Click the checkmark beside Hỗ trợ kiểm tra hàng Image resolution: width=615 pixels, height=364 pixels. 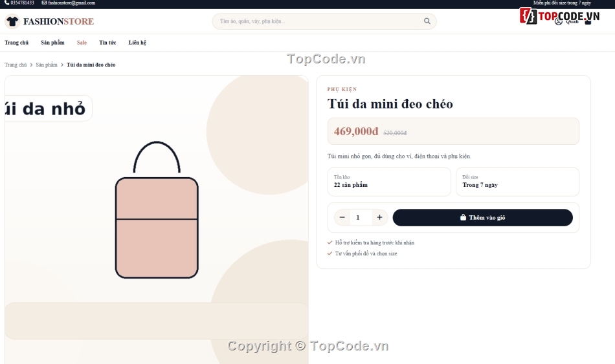330,242
